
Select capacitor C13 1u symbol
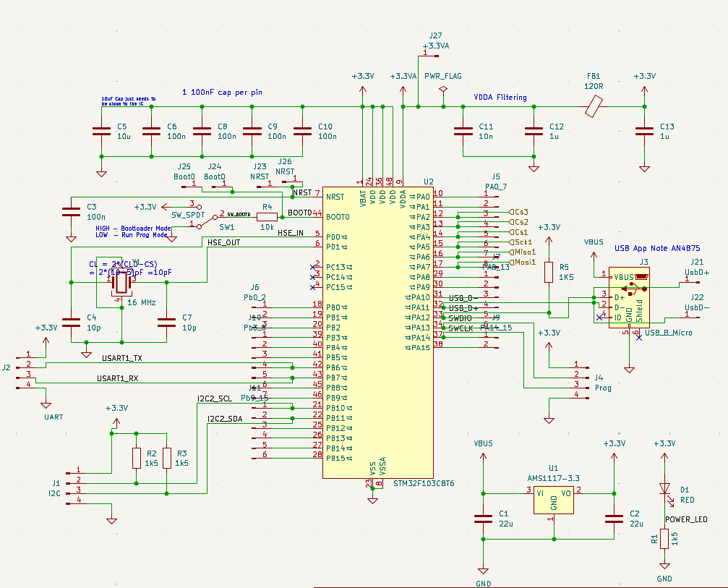643,131
